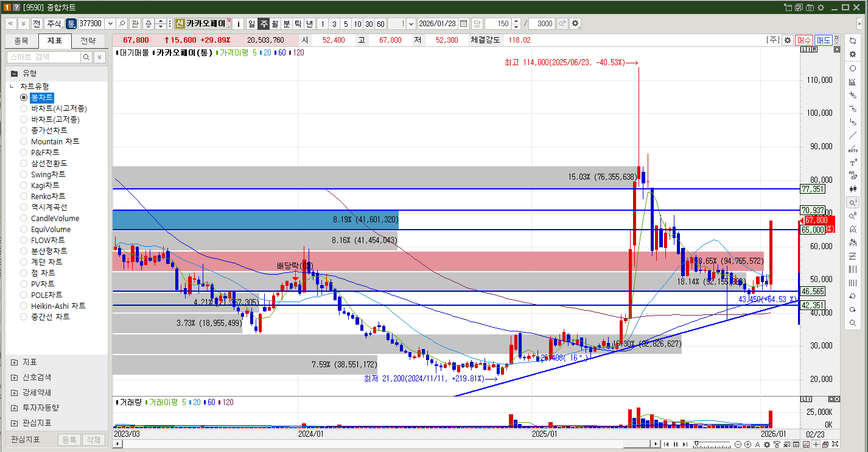Click the smart search magnifier button
Viewport: 868px width, 452px height.
(x=87, y=57)
